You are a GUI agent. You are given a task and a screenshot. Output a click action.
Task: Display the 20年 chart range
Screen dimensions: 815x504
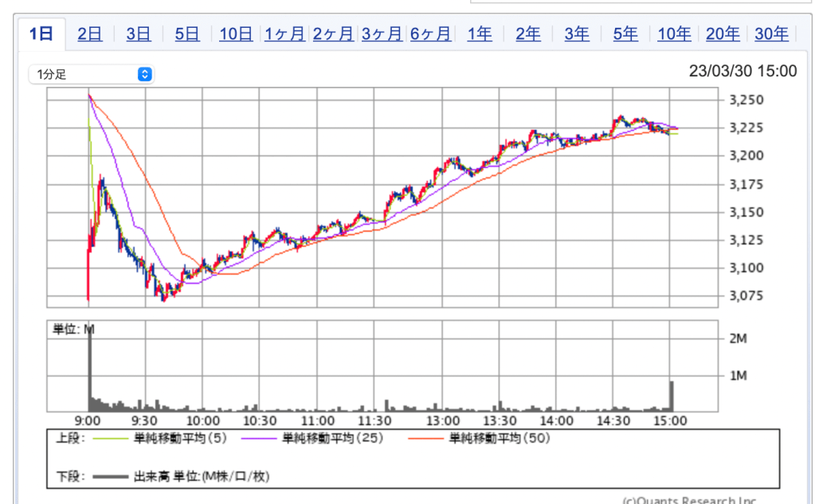tap(723, 33)
